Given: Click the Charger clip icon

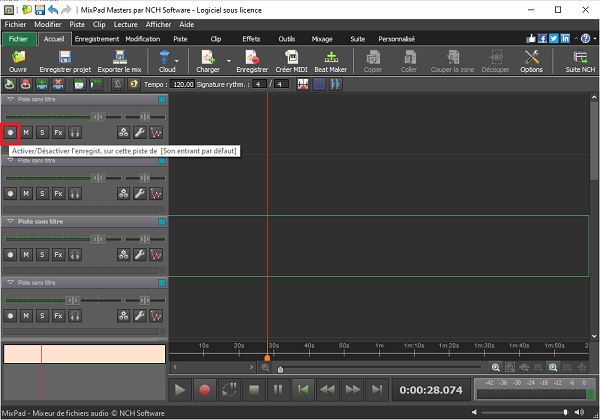Looking at the screenshot, I should (x=208, y=57).
